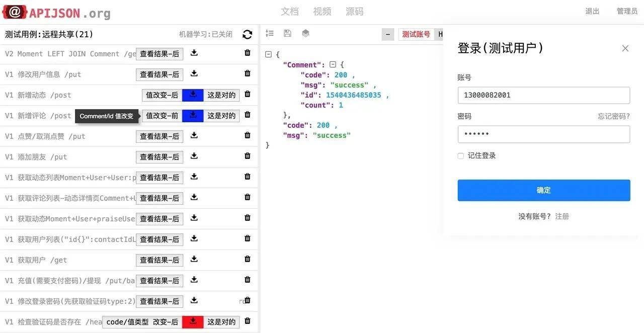Delete the 获取动态Moment+User+praiseUser test case
The height and width of the screenshot is (333, 644).
(x=247, y=218)
